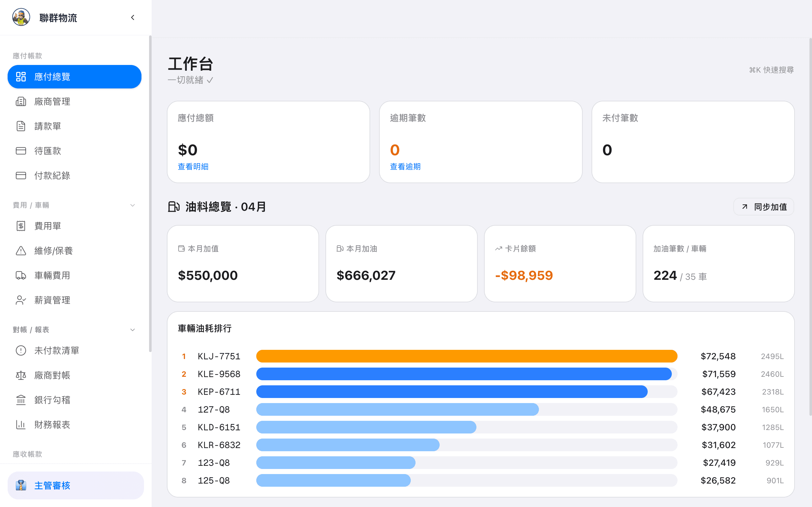Click the 查看明細 link under 應付總額
The image size is (812, 507).
click(x=193, y=166)
